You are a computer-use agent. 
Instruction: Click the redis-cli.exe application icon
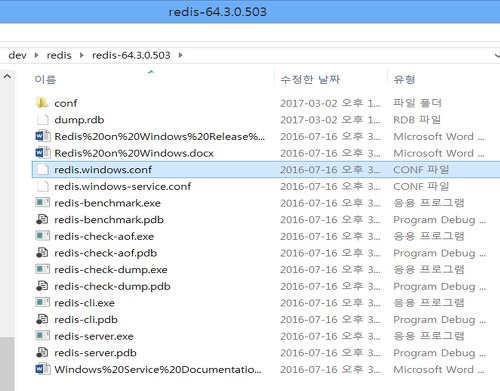(x=42, y=302)
